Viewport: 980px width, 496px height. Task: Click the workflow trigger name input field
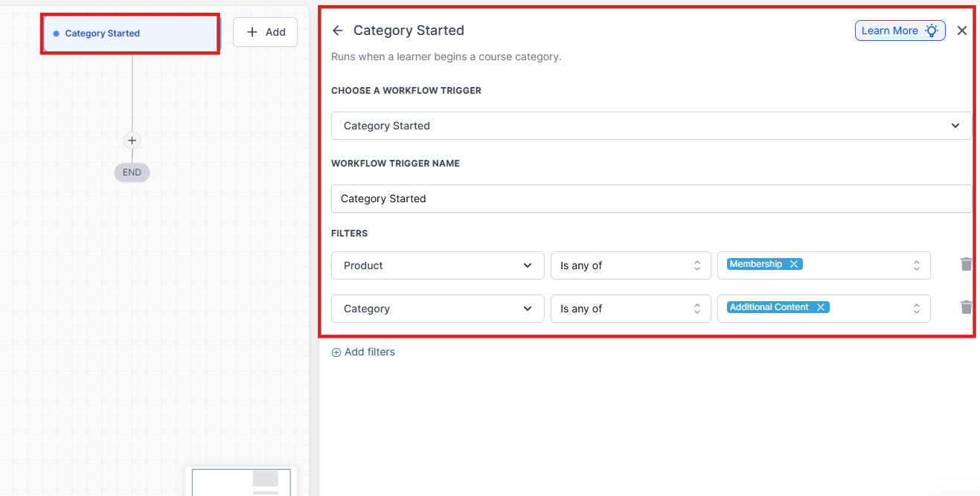[x=651, y=199]
